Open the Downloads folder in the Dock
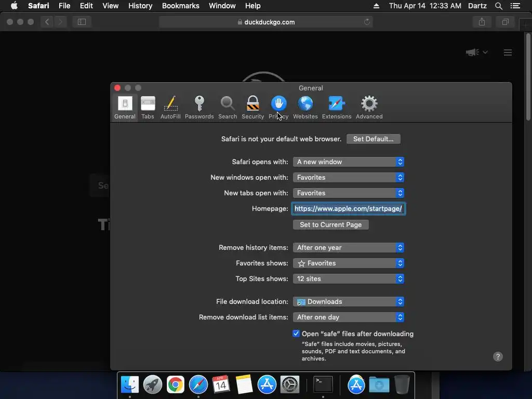This screenshot has width=532, height=399. pos(379,384)
